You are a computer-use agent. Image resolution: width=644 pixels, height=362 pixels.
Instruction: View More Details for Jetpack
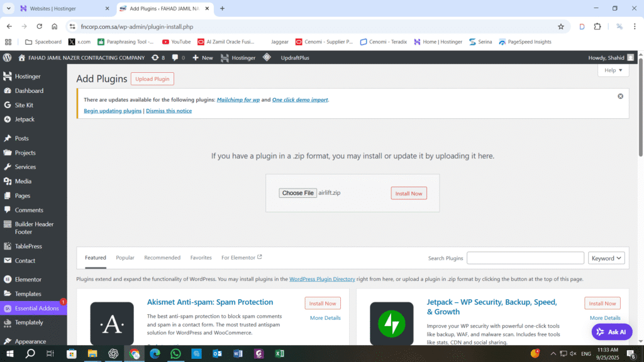[x=605, y=317]
